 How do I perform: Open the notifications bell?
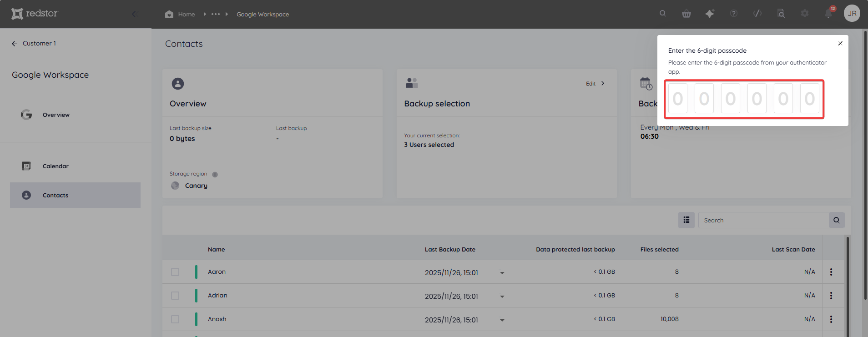click(x=829, y=13)
